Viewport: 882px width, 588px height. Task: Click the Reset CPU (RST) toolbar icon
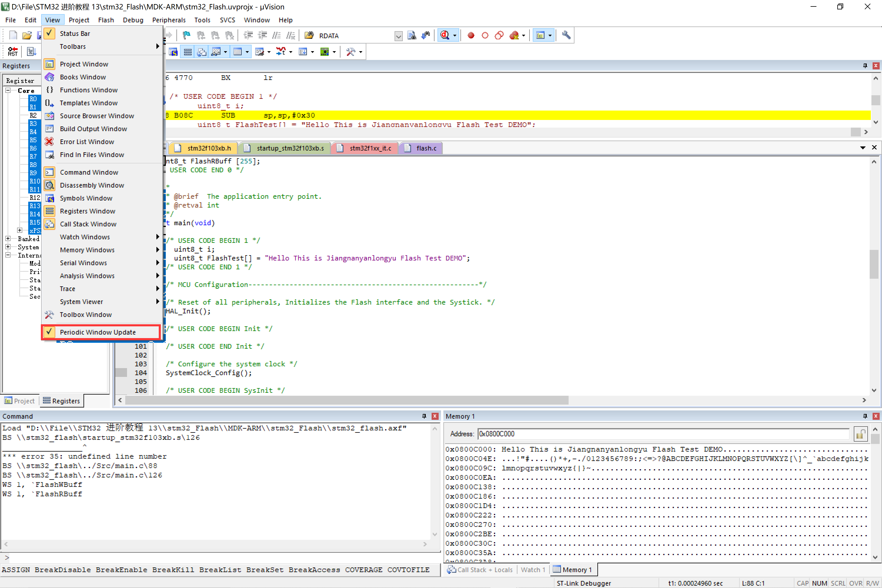[x=13, y=51]
